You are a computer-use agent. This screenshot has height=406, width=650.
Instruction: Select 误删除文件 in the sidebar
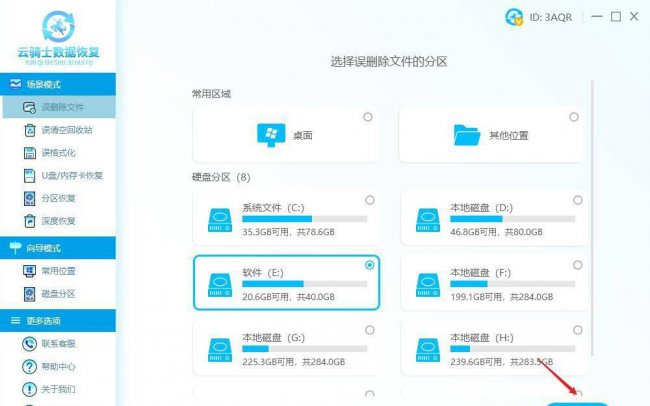click(x=58, y=107)
